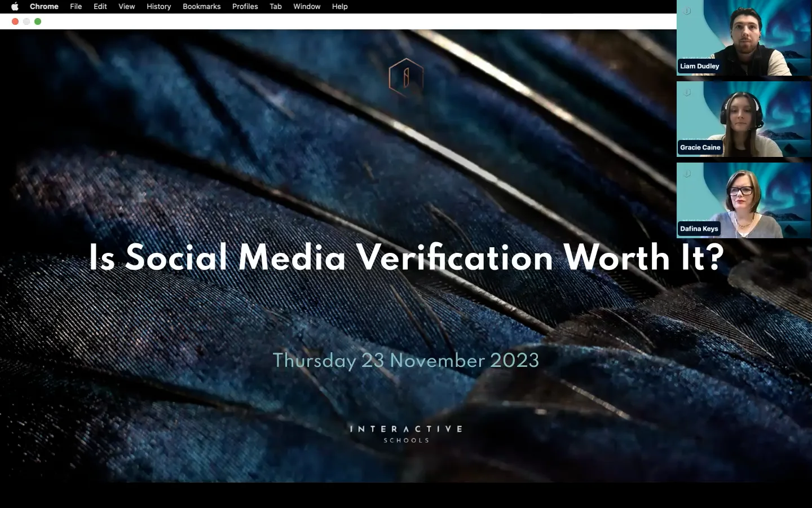
Task: Select Gracie Caine's video thumbnail
Action: (744, 119)
